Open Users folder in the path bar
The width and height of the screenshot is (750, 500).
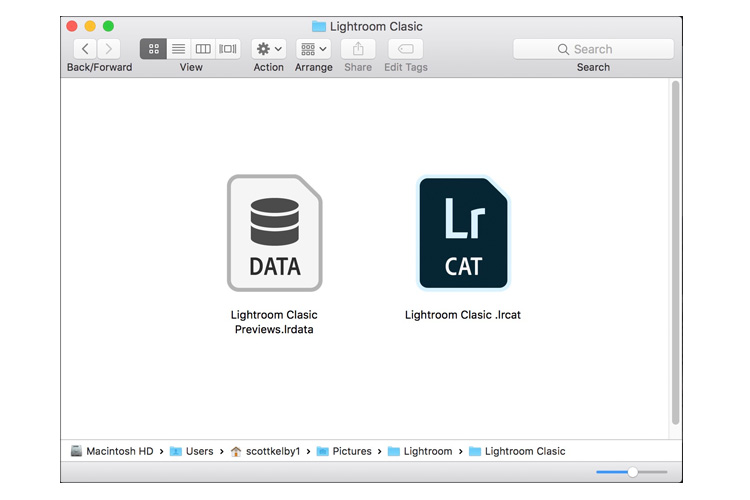coord(192,451)
